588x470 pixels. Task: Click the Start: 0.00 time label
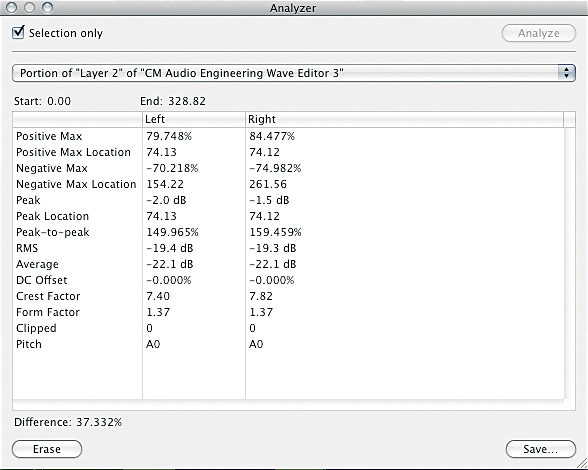(x=42, y=101)
